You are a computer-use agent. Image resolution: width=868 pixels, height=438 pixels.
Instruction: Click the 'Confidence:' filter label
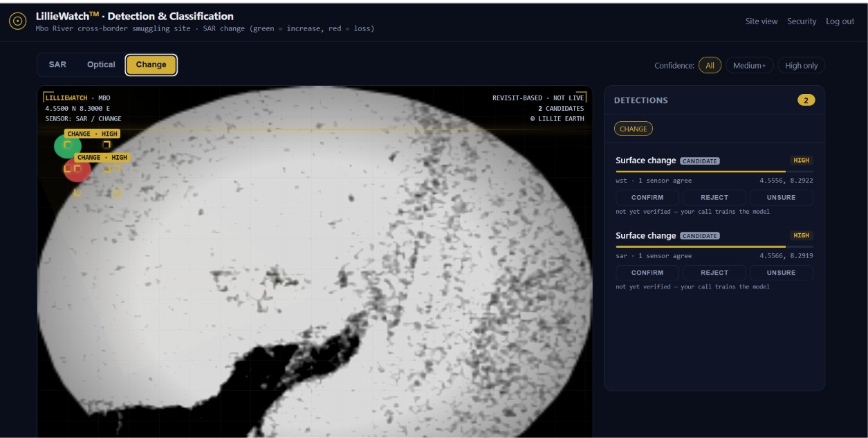tap(674, 66)
